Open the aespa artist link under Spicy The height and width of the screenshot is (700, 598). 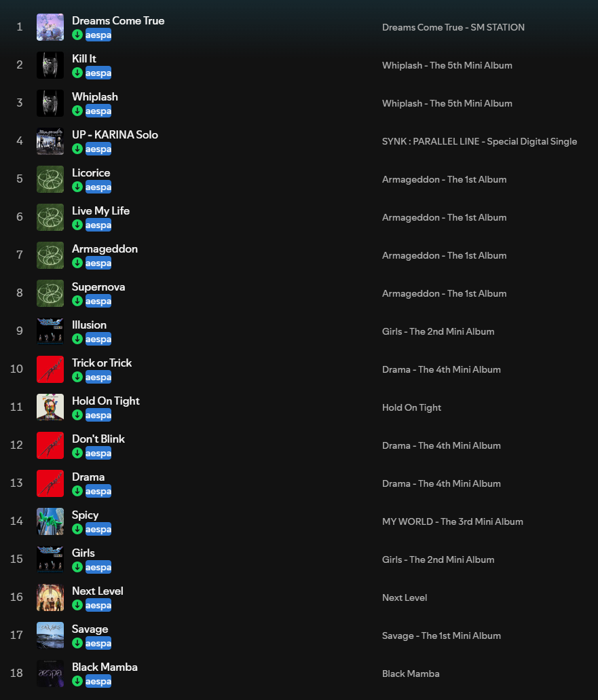98,529
